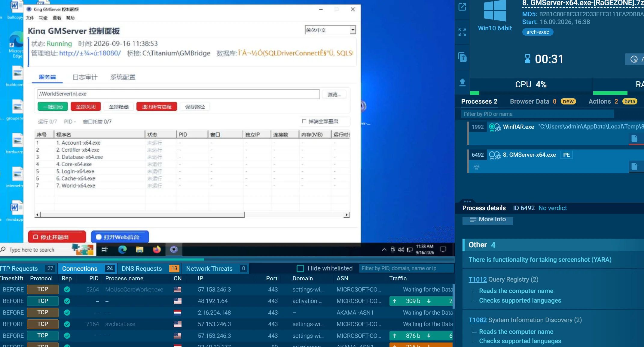Screen dimensions: 644x347
Task: Click the biohazard icon under GMServer process
Action: (477, 167)
